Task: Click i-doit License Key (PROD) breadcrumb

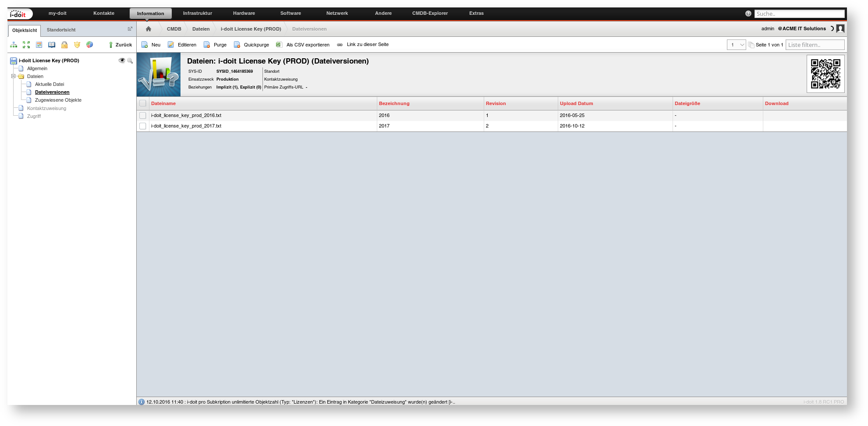Action: click(x=251, y=29)
